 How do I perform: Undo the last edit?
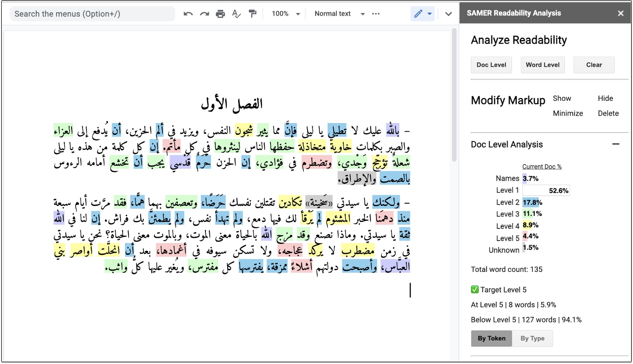click(188, 14)
